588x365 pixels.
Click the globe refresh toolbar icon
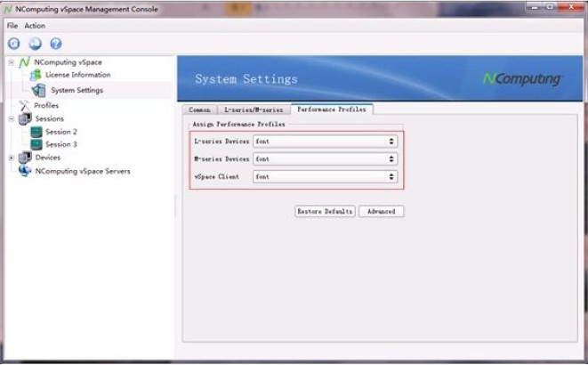tap(36, 44)
